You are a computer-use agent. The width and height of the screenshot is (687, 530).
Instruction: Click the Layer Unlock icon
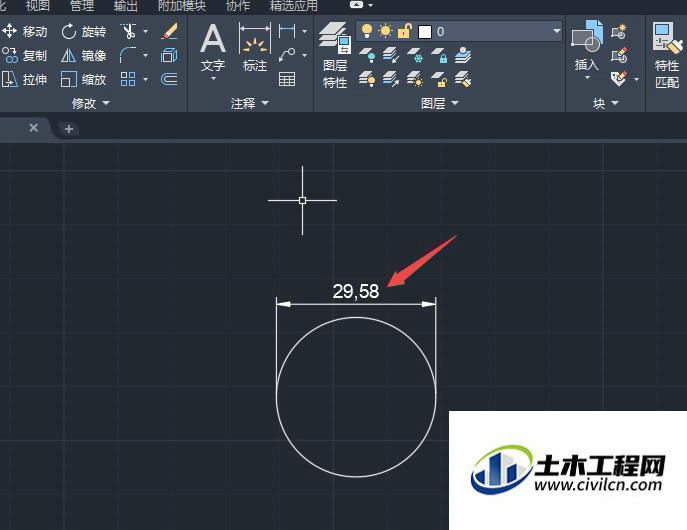(439, 80)
